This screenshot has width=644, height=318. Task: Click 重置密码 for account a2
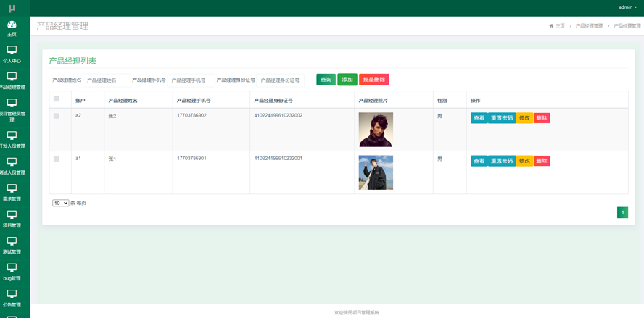coord(502,118)
